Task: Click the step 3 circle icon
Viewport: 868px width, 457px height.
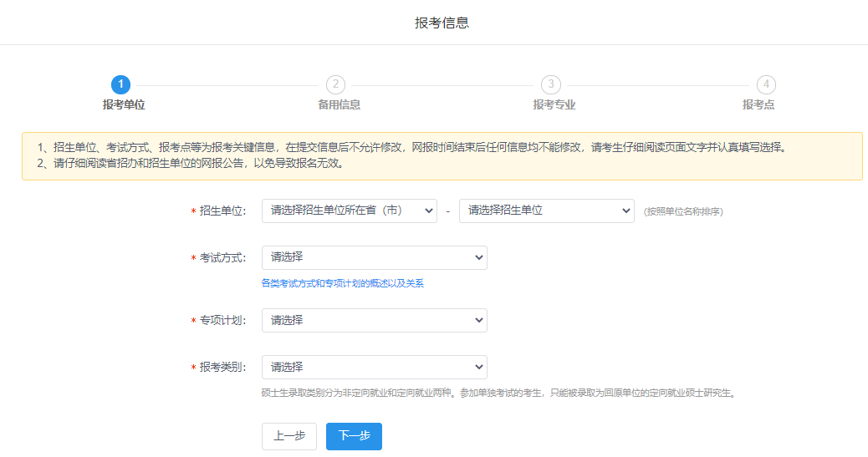Action: tap(550, 84)
